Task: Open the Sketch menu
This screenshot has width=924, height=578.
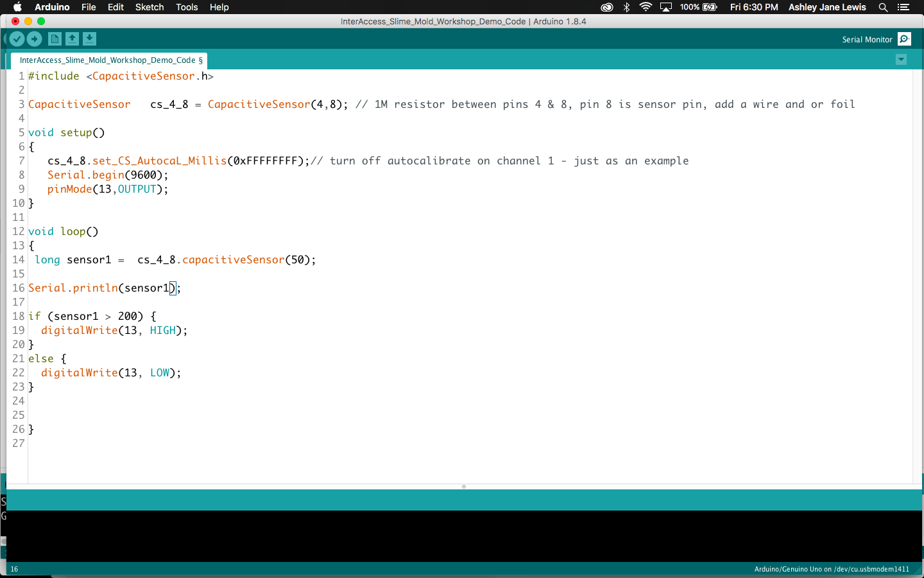Action: coord(150,7)
